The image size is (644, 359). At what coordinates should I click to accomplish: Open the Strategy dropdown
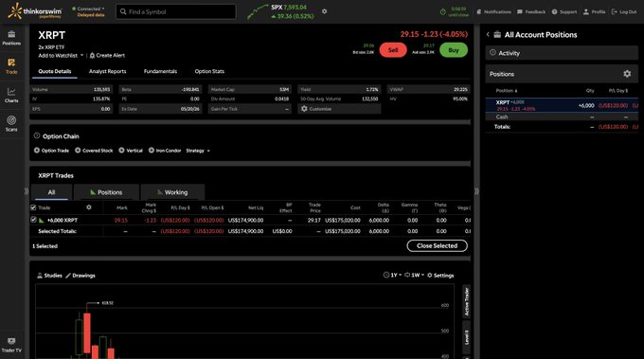198,151
